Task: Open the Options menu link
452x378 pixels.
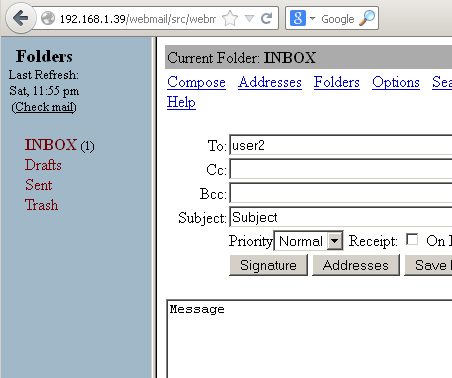Action: 396,82
